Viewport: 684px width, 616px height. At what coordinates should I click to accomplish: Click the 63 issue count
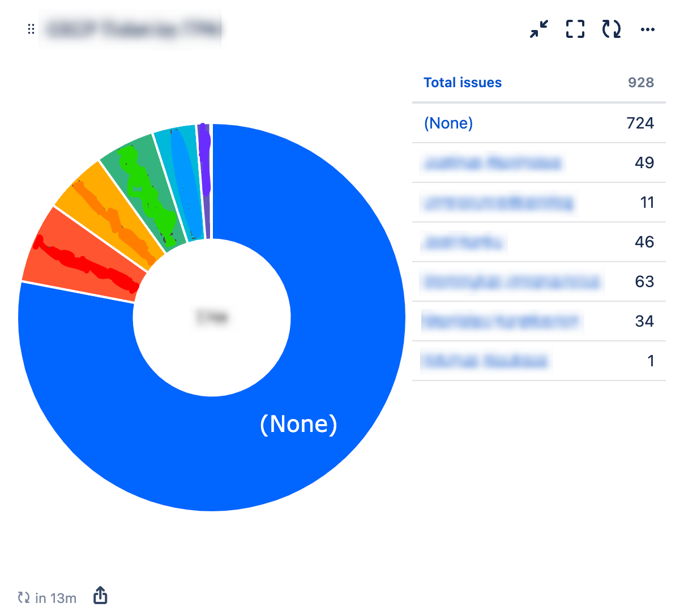[x=644, y=281]
